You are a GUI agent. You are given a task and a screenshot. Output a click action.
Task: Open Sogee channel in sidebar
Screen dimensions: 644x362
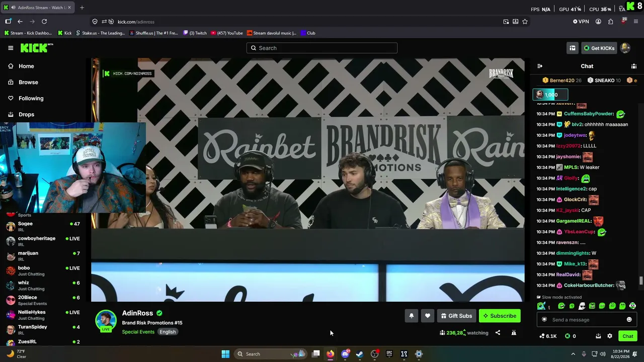[x=43, y=226]
